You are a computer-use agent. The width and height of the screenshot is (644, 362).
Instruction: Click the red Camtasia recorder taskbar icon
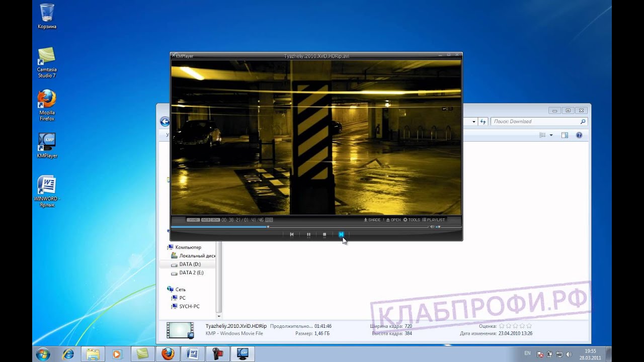tap(217, 354)
